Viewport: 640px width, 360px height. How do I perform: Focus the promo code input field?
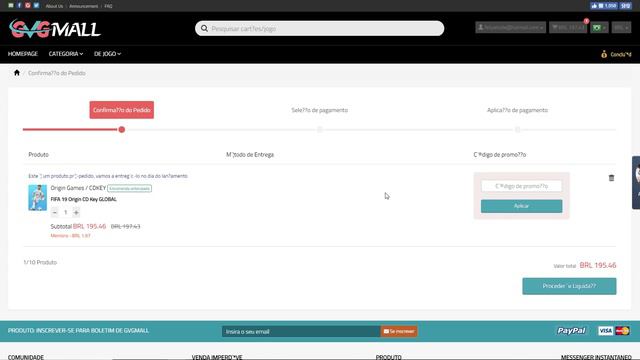pos(521,186)
